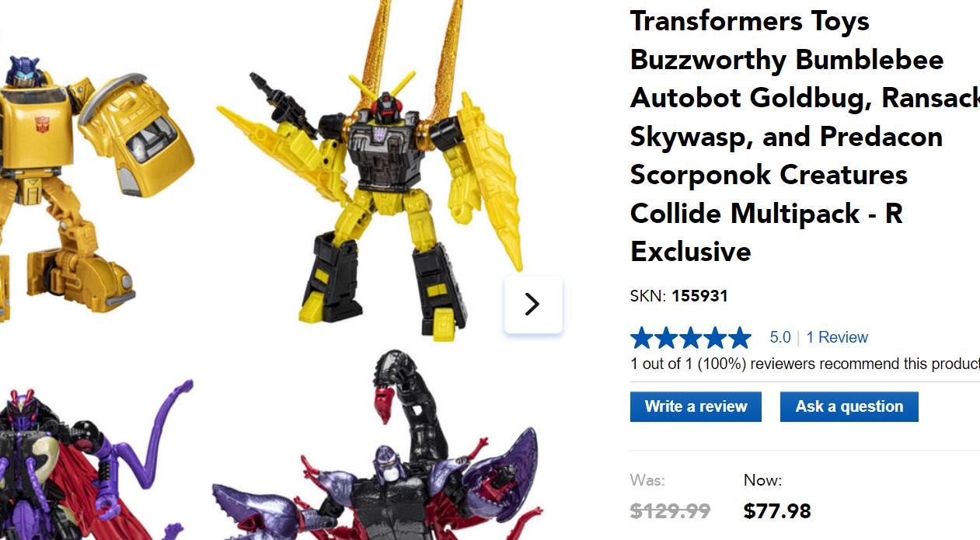980x540 pixels.
Task: Click the SKN: label text
Action: pos(648,296)
